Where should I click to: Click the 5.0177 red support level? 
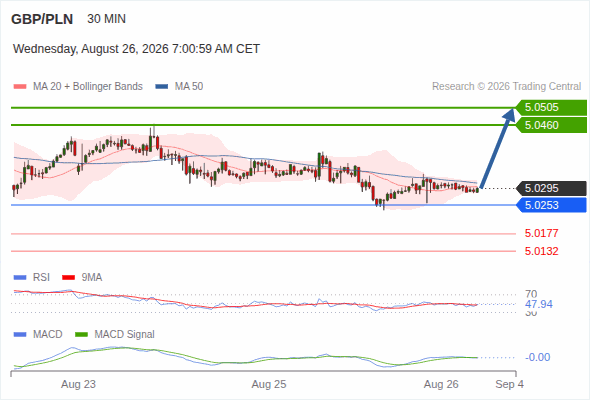click(541, 233)
